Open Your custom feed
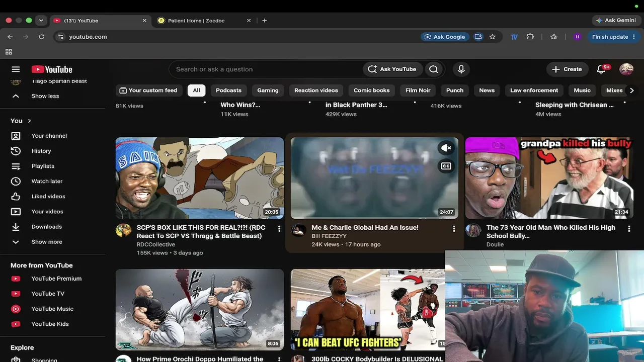 click(148, 90)
